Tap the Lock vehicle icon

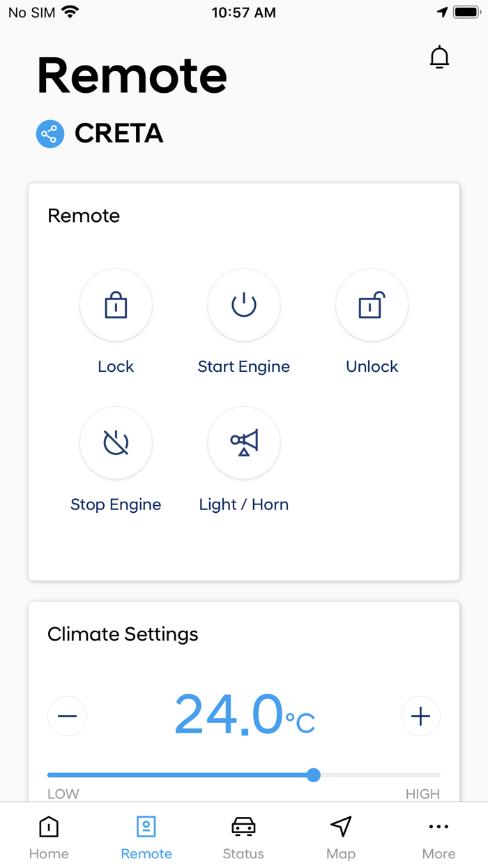click(x=116, y=305)
